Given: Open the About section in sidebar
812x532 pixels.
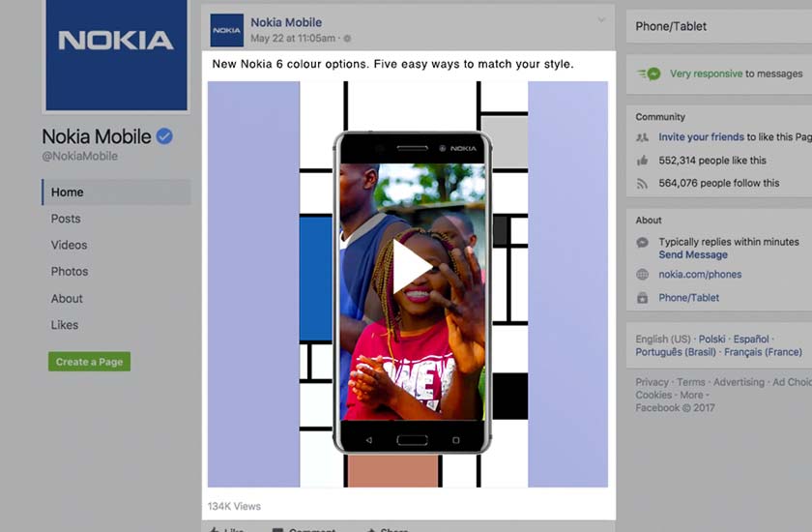Looking at the screenshot, I should tap(67, 298).
